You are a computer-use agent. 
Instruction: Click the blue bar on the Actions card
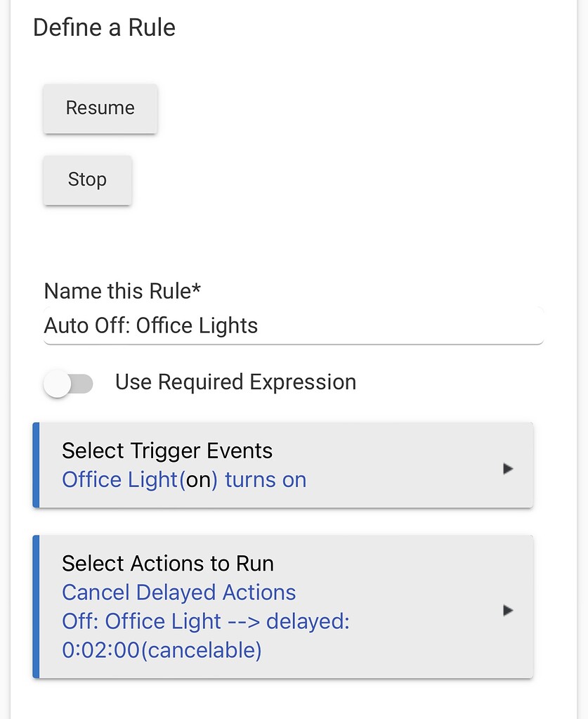(x=36, y=607)
